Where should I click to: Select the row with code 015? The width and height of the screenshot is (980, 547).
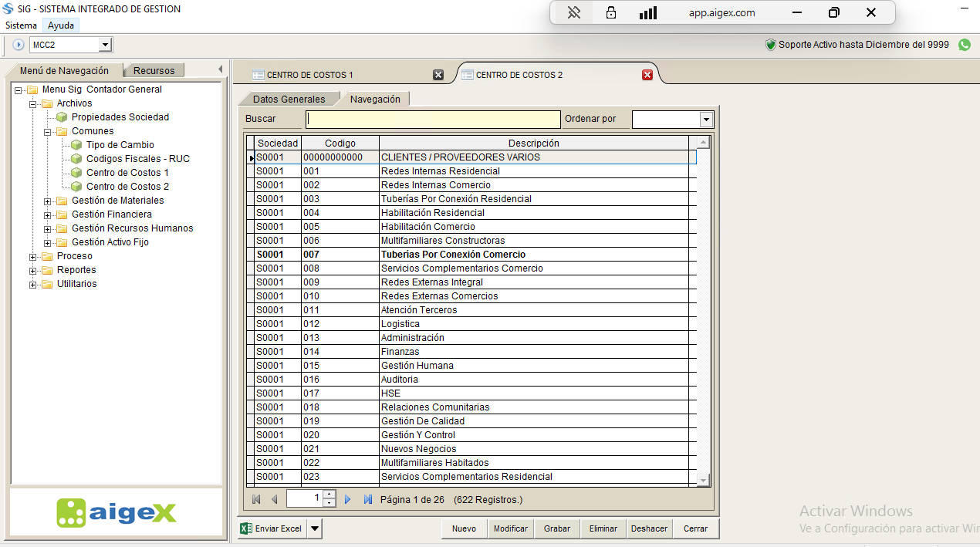471,366
